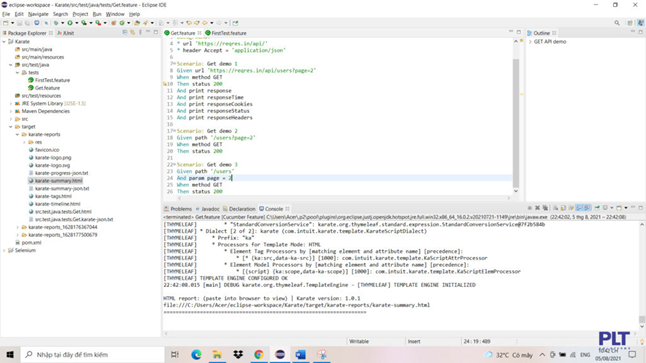Viewport: 646px width, 363px height.
Task: Click the Windows Start button
Action: point(10,354)
